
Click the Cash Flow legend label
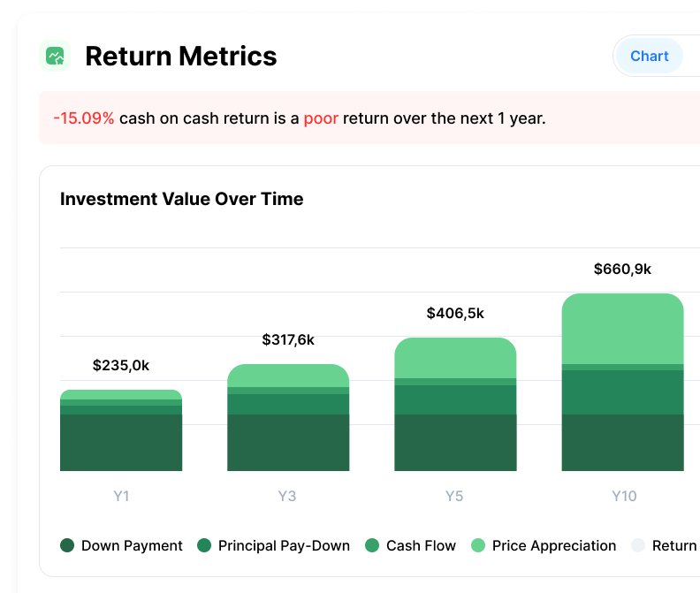pyautogui.click(x=421, y=545)
